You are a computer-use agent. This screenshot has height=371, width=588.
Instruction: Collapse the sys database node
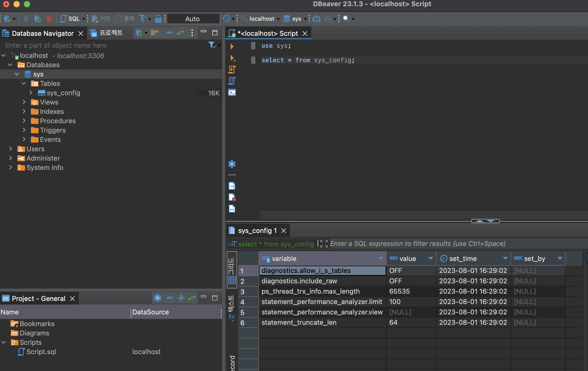(x=17, y=74)
